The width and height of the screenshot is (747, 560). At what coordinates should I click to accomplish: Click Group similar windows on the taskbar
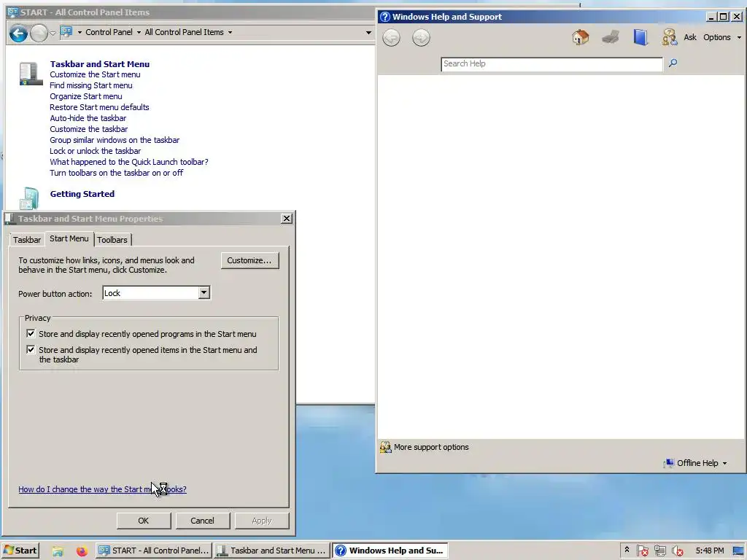coord(115,140)
